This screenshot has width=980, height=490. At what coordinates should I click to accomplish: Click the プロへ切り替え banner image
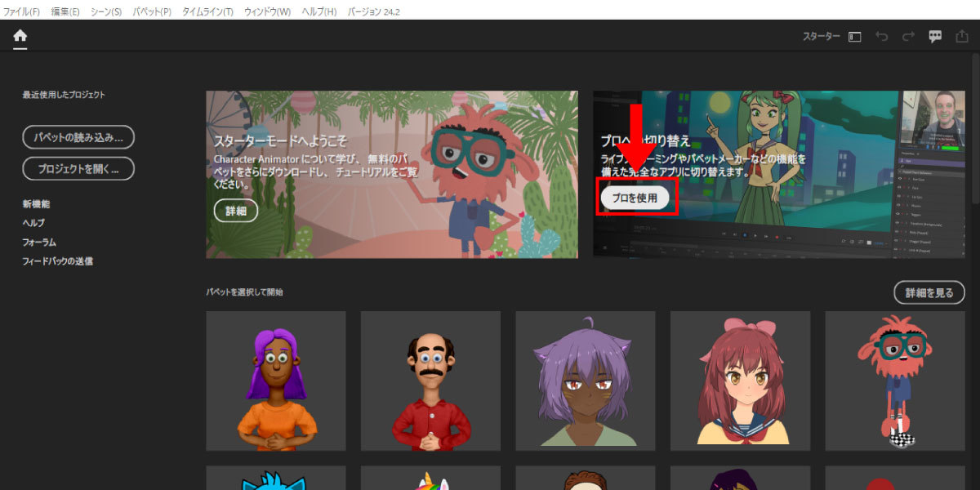coord(779,174)
